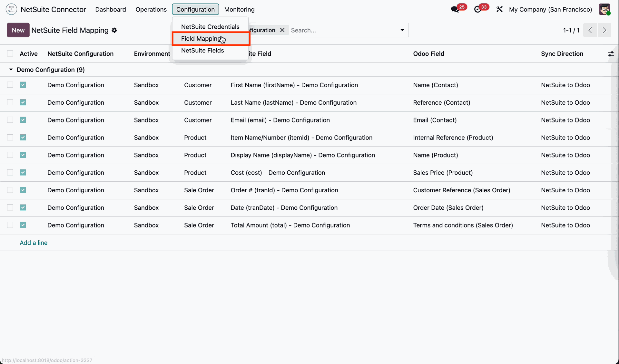
Task: Open the search options dropdown arrow
Action: click(x=402, y=30)
